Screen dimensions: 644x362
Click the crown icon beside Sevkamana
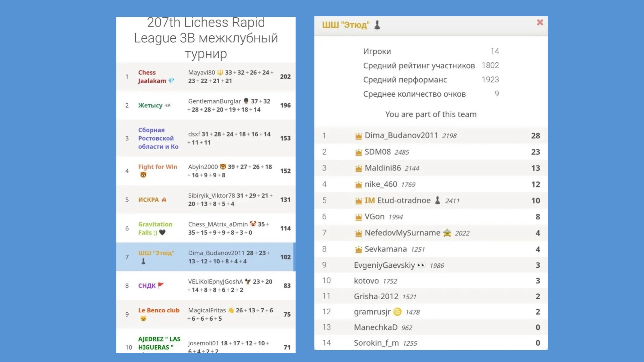358,249
